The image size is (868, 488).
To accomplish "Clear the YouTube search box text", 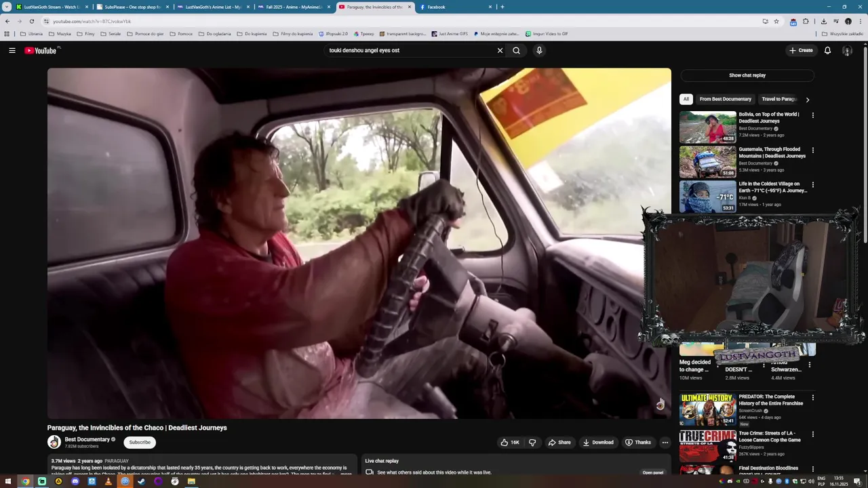I will [x=500, y=50].
